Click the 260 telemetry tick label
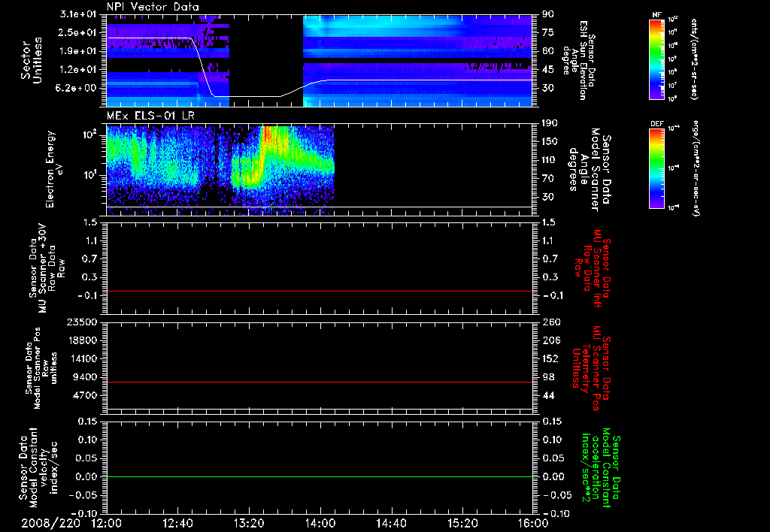Image resolution: width=770 pixels, height=532 pixels. coord(550,322)
